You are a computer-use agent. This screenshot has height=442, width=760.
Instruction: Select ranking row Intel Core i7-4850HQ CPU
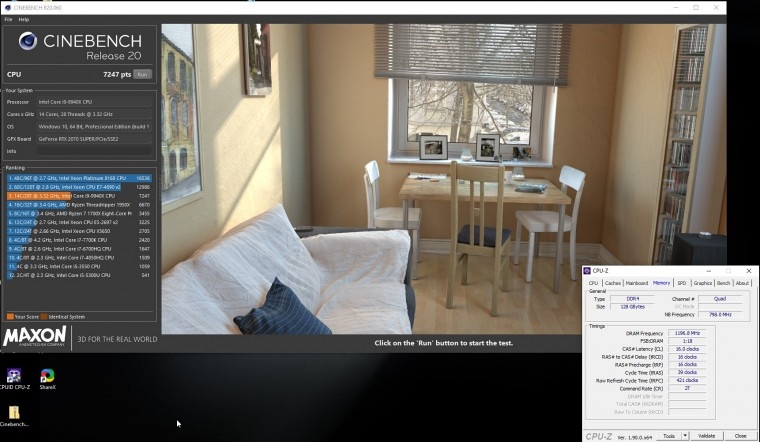pos(79,257)
